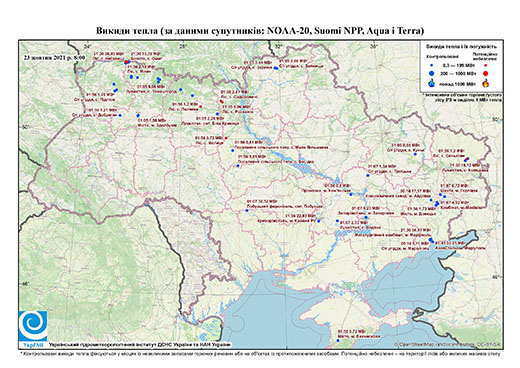The height and width of the screenshot is (368, 520).
Task: Click the footnote about controlled heat emissions
Action: pos(260,353)
